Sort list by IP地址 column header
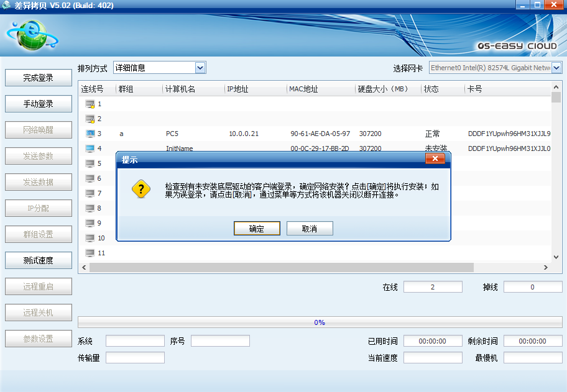The width and height of the screenshot is (567, 392). pyautogui.click(x=237, y=89)
